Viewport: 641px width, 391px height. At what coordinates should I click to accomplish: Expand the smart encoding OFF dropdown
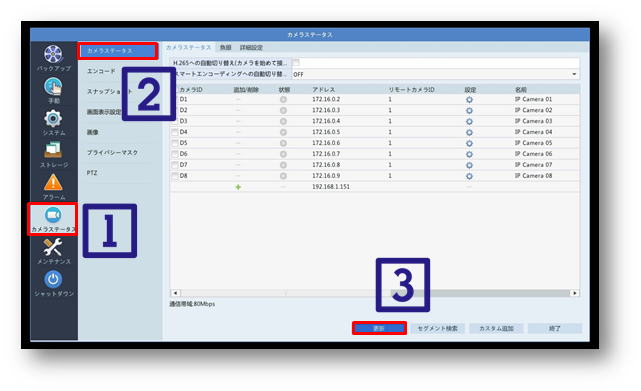coord(435,74)
